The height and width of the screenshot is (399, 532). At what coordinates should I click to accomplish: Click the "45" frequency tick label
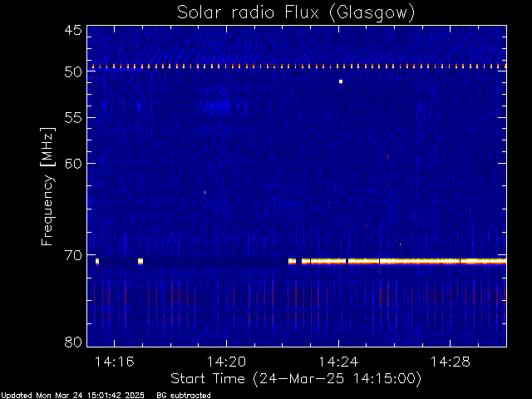coord(73,30)
